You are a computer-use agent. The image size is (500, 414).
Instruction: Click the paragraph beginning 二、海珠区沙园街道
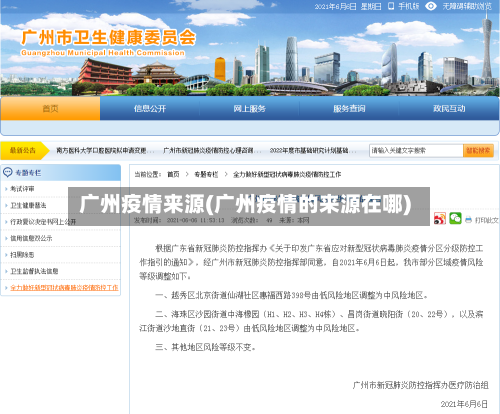tap(311, 321)
